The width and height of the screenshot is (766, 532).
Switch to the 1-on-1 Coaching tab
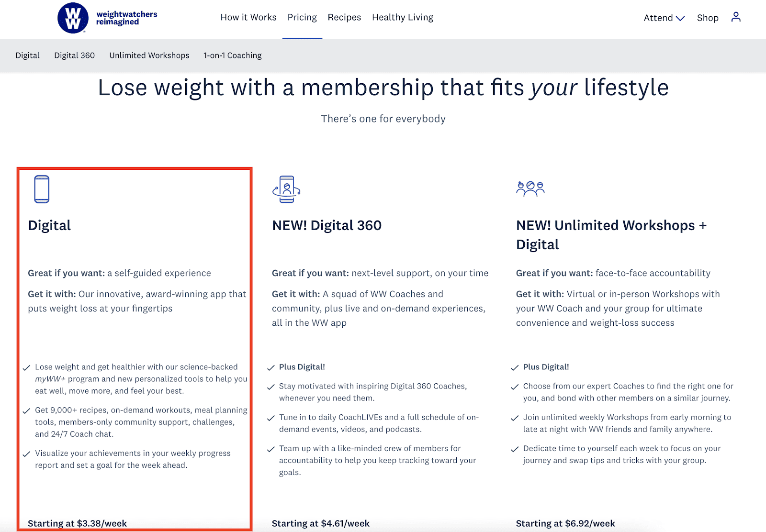coord(232,55)
